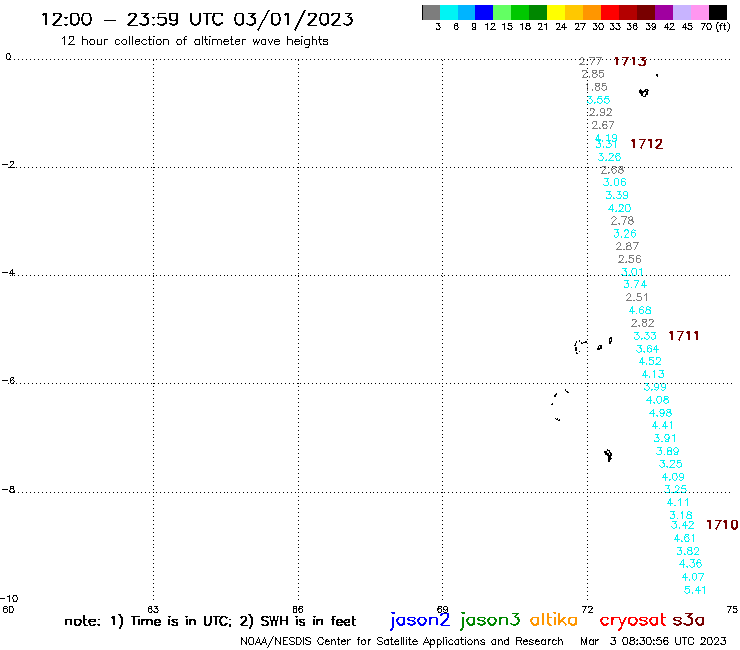This screenshot has height=650, width=740.
Task: Click the wave height value 2.67
Action: 603,125
